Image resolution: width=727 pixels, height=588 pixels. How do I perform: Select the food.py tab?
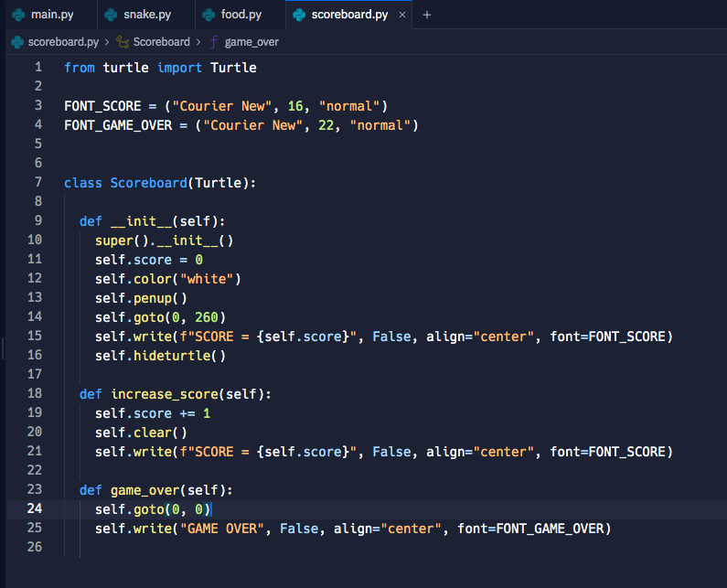tap(241, 15)
